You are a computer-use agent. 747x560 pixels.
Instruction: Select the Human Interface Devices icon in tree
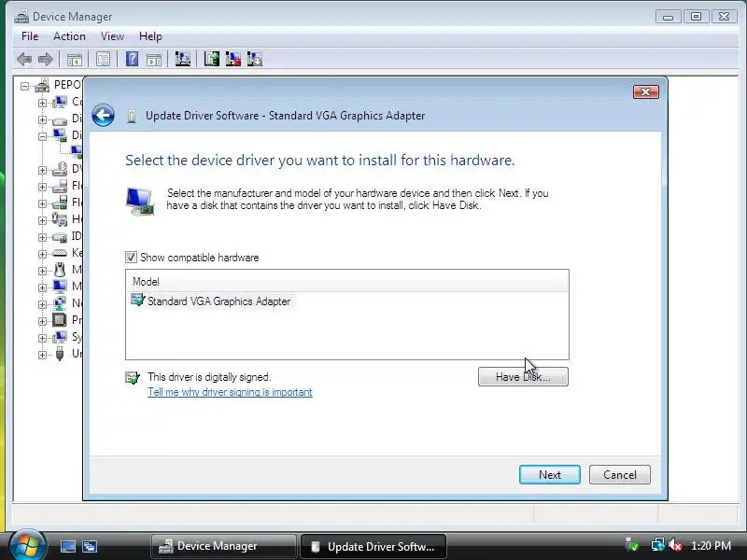(60, 219)
